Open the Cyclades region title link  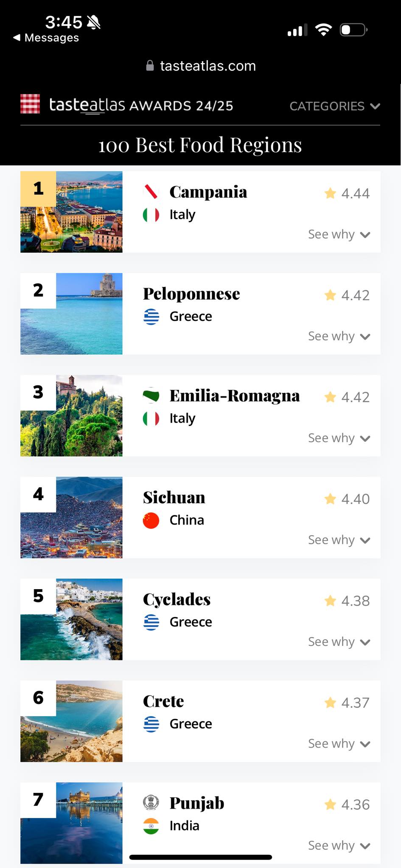pyautogui.click(x=177, y=599)
